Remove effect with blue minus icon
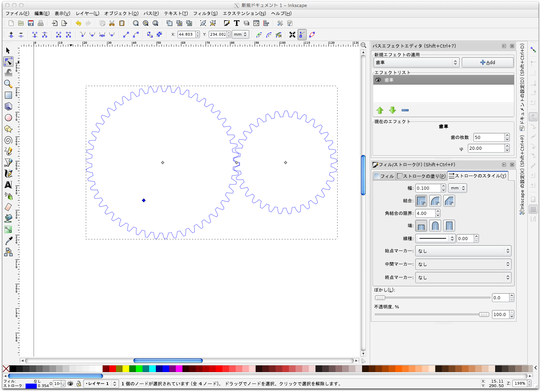This screenshot has width=541, height=392. [x=405, y=110]
